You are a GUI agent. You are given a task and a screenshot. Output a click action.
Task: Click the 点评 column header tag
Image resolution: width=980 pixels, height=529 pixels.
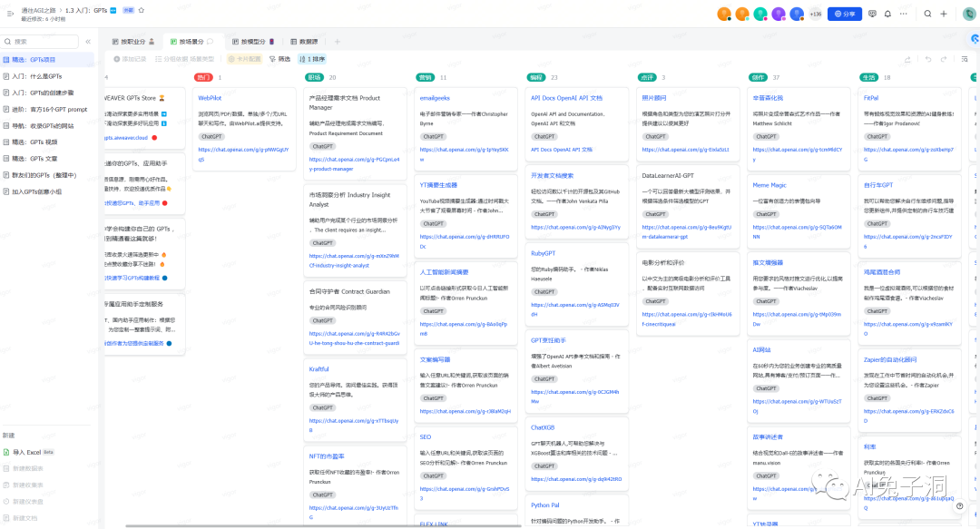[x=647, y=77]
